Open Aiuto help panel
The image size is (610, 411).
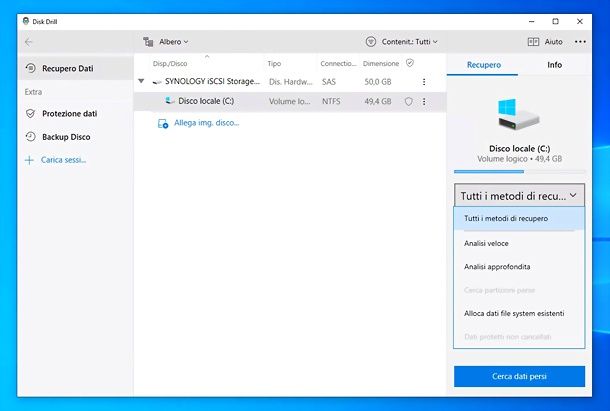click(553, 42)
